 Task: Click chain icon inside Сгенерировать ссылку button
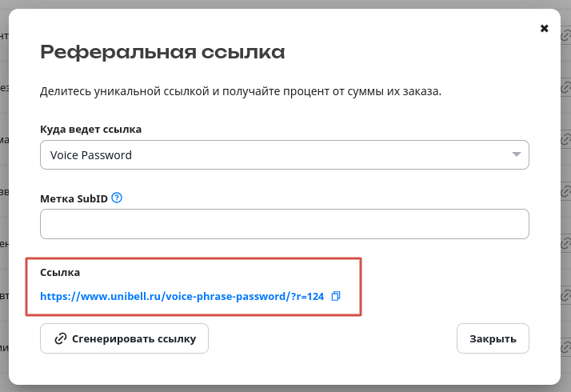pyautogui.click(x=61, y=338)
